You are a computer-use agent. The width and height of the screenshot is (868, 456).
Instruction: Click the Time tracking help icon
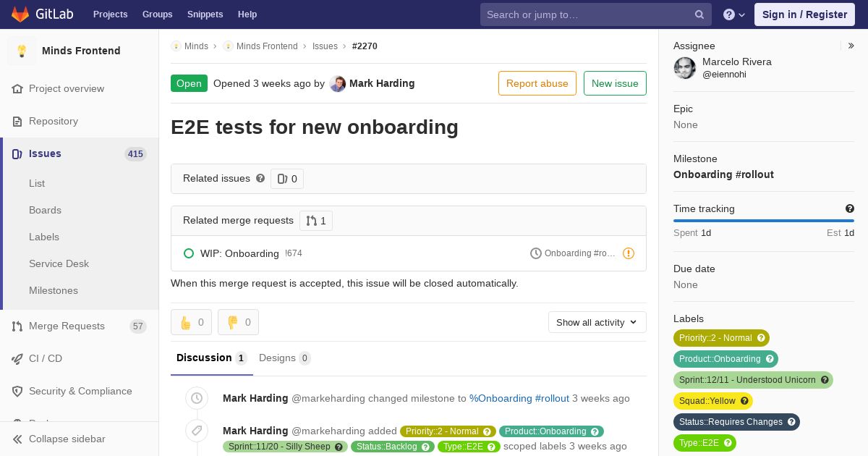tap(850, 208)
